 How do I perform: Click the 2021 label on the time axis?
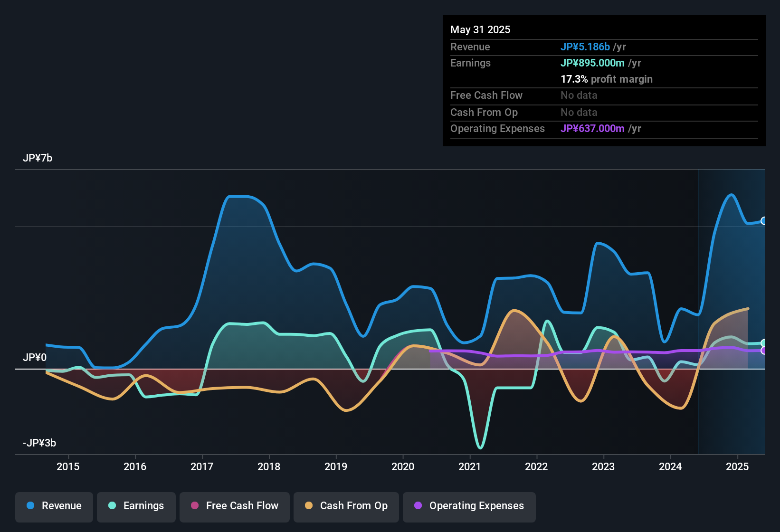pos(469,467)
